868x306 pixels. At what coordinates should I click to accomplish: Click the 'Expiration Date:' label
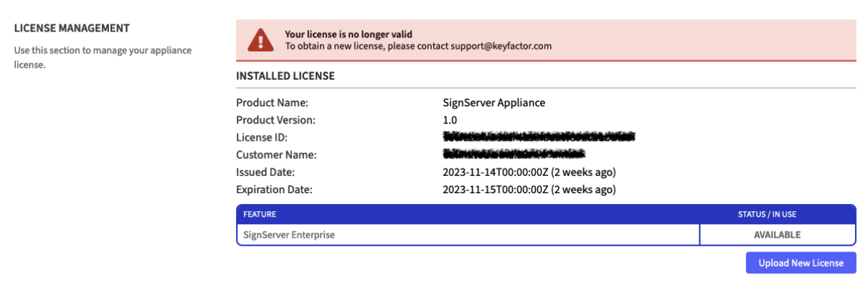tap(274, 190)
